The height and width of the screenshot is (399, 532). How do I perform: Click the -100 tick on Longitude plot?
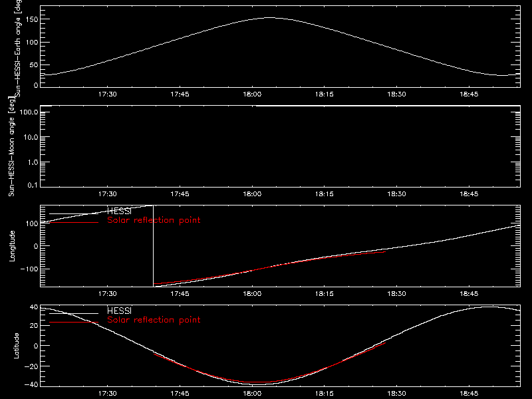click(29, 269)
